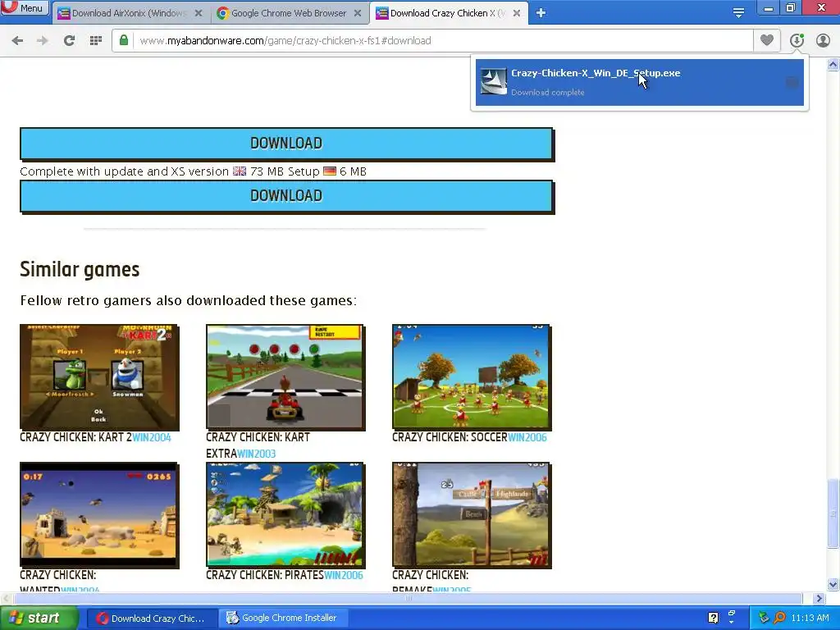Click the page scrollbar up arrow
The width and height of the screenshot is (840, 630).
click(x=833, y=65)
